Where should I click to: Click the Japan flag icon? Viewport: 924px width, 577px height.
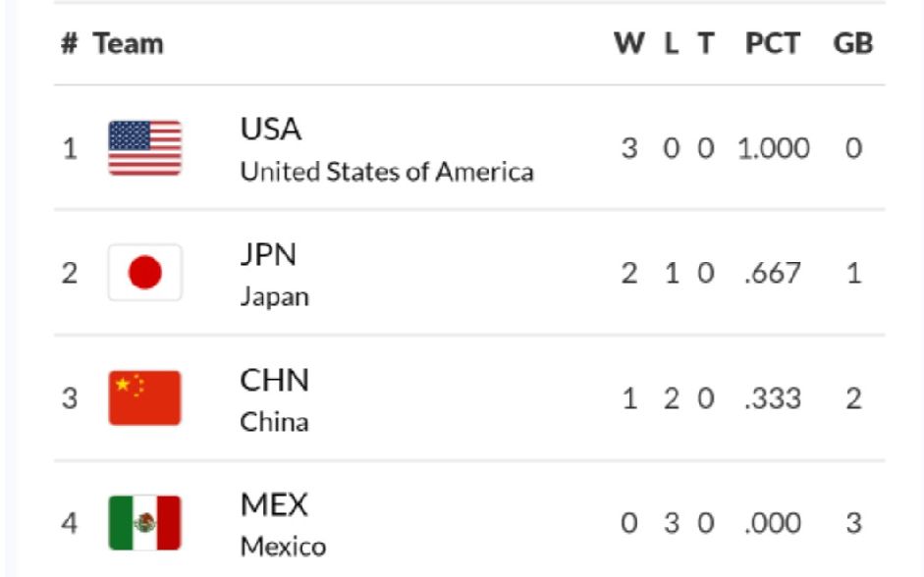coord(144,273)
